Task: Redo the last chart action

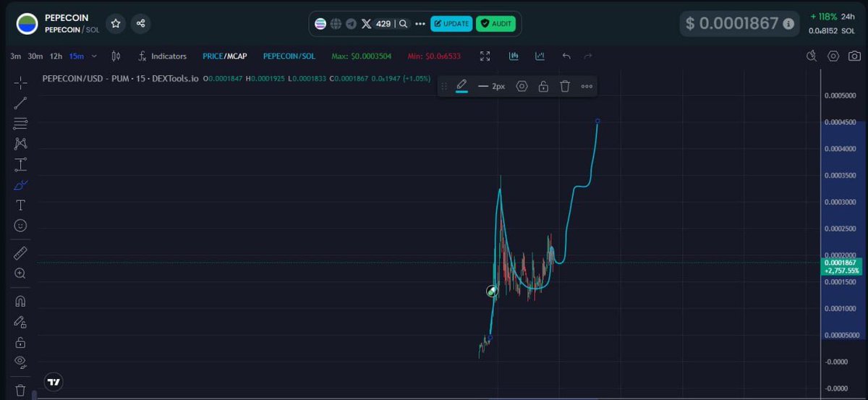Action: [588, 56]
